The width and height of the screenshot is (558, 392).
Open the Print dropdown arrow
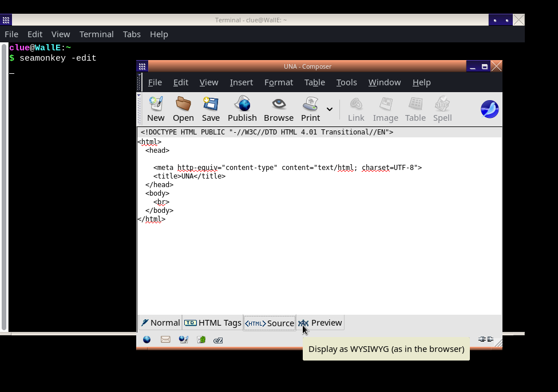(330, 109)
